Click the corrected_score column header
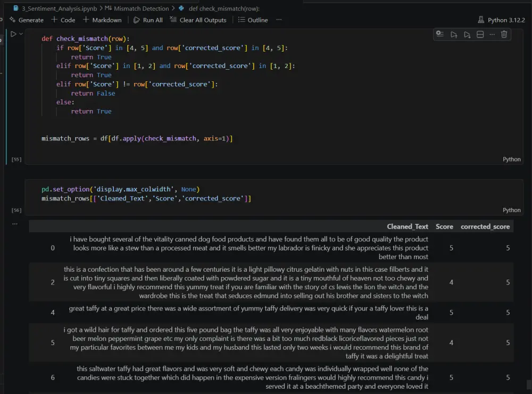The height and width of the screenshot is (394, 532). [x=485, y=227]
